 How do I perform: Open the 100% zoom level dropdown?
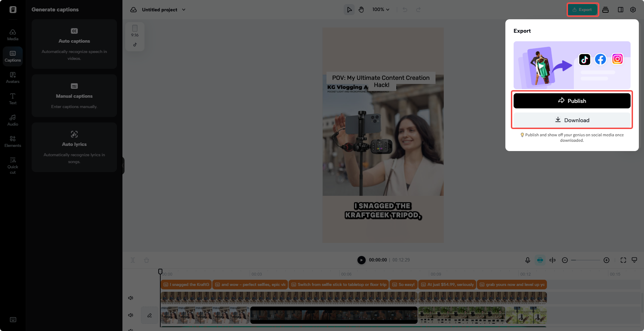pos(381,10)
